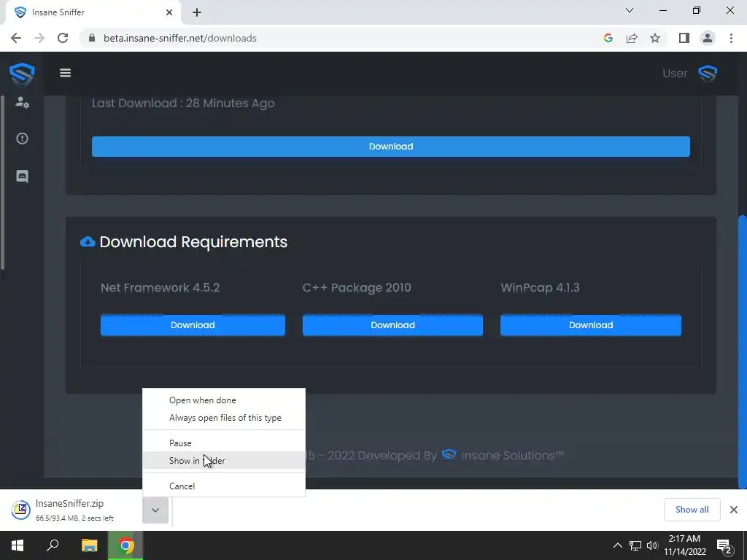
Task: Download WinPcap 4.1.3
Action: (x=591, y=325)
